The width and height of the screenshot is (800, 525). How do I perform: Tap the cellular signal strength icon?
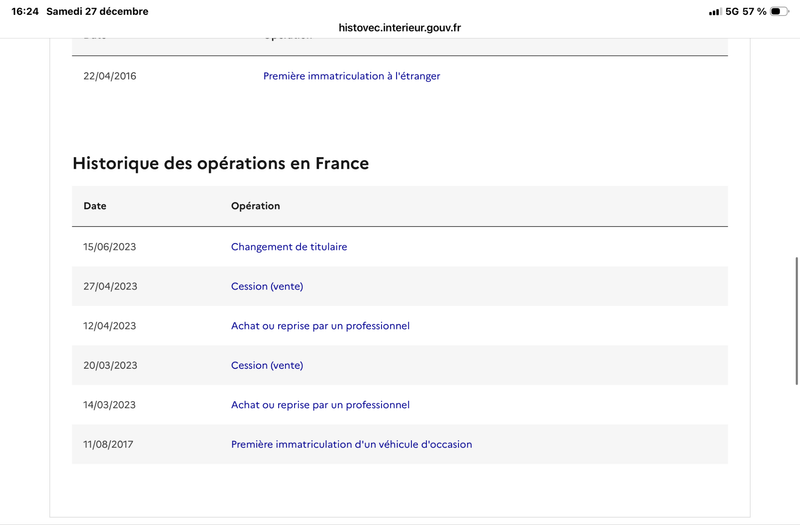point(715,12)
